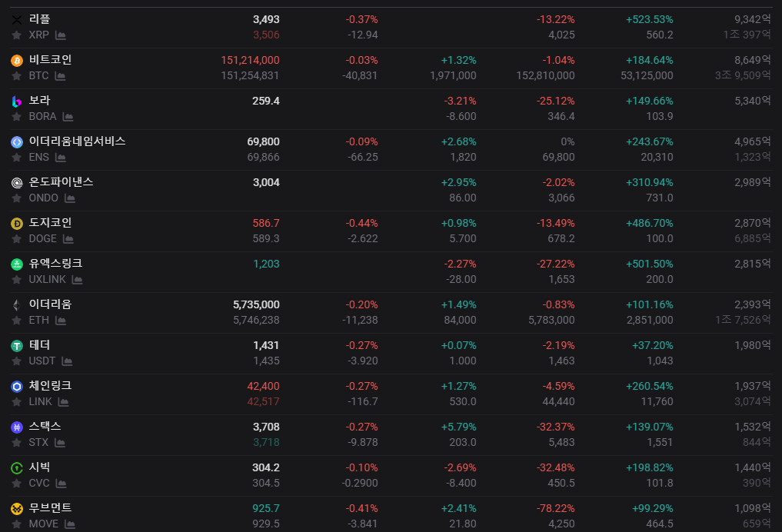
Task: Click the Dogecoin logo
Action: (17, 224)
